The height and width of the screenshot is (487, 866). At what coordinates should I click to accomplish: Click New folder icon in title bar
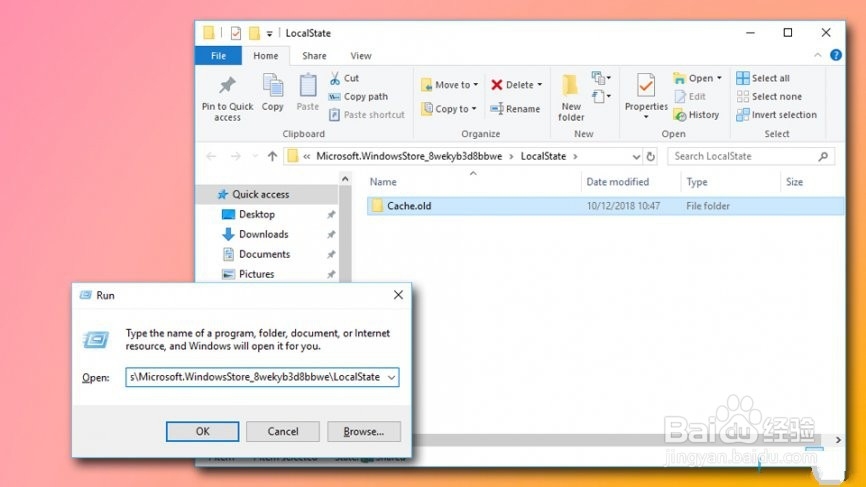click(254, 33)
